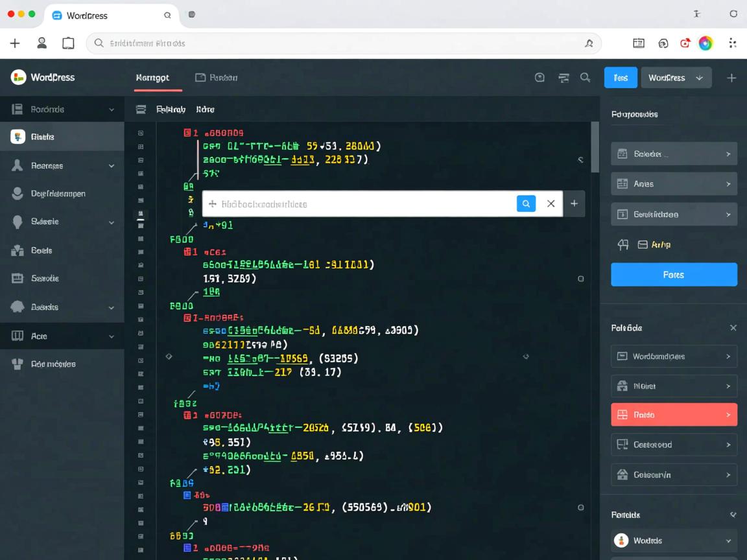Expand the Anes row in right panel
The height and width of the screenshot is (560, 747).
coord(674,184)
